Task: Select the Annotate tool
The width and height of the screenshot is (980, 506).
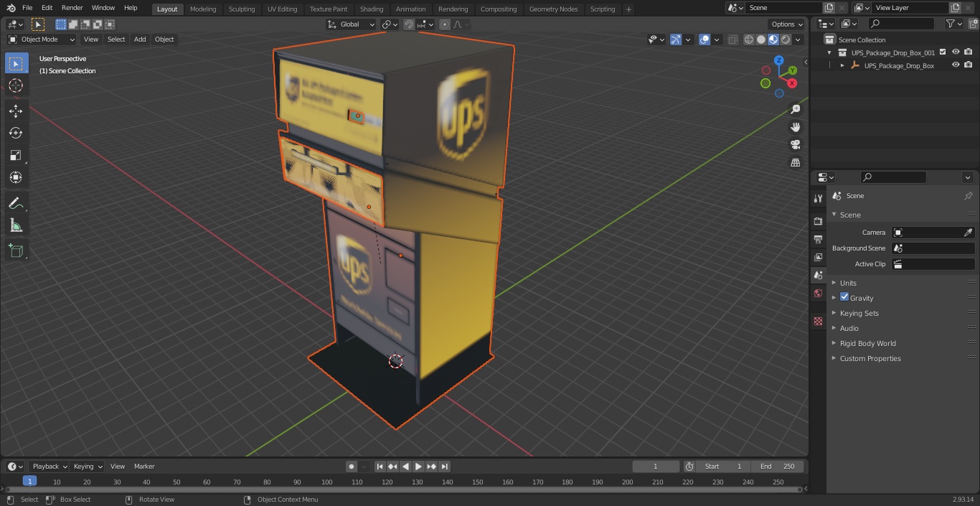Action: [x=16, y=203]
